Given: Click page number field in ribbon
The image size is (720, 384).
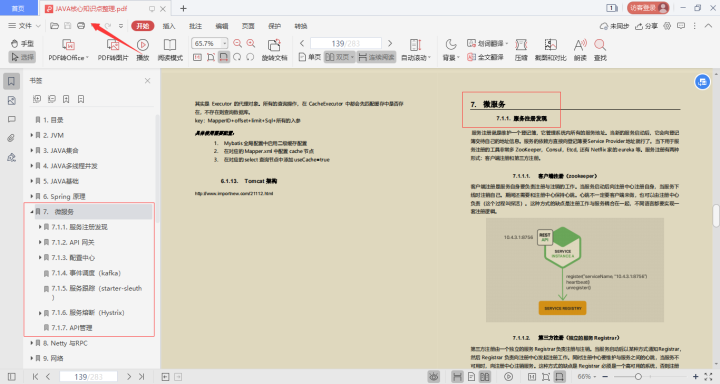Looking at the screenshot, I should point(346,43).
